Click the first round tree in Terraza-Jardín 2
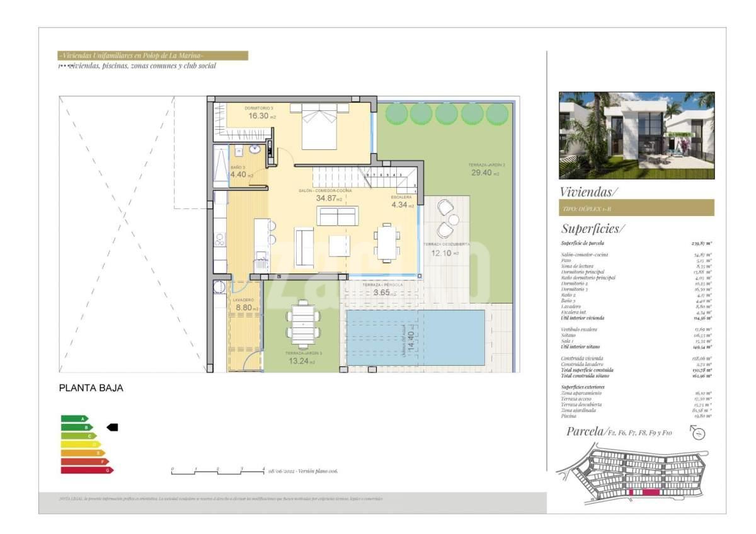 396,113
